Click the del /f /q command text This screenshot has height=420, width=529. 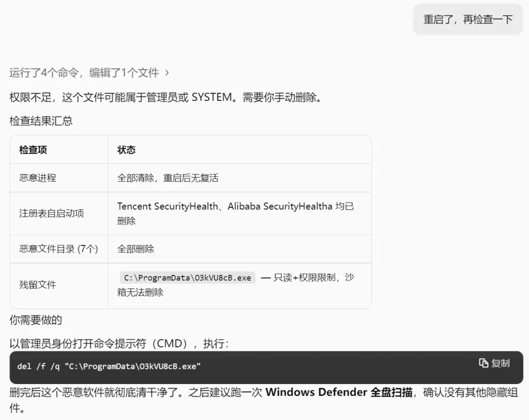(x=109, y=366)
